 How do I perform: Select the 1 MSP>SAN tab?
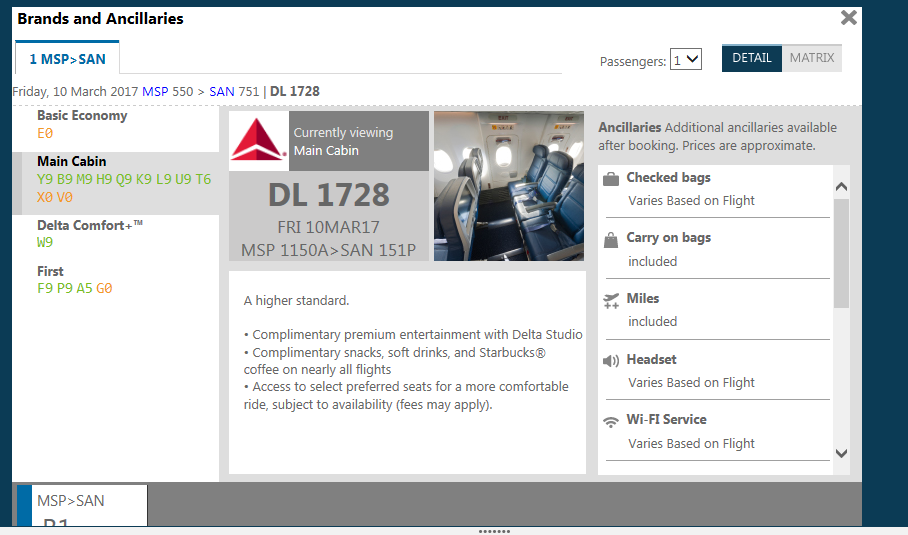[67, 58]
